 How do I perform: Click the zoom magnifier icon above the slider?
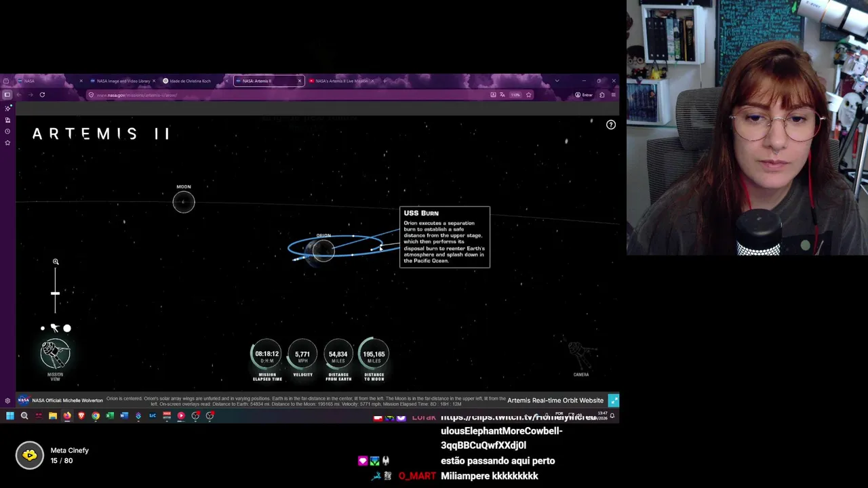pos(56,262)
